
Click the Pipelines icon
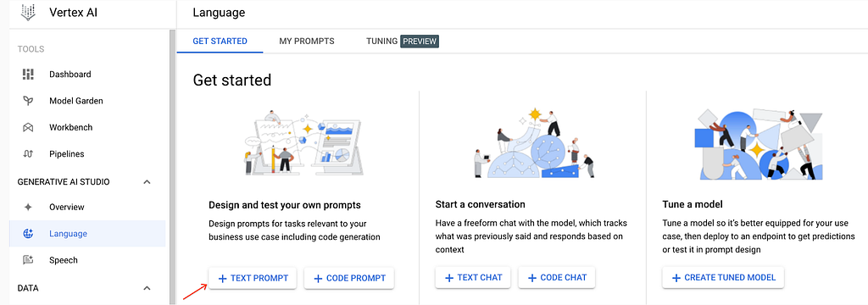point(28,154)
